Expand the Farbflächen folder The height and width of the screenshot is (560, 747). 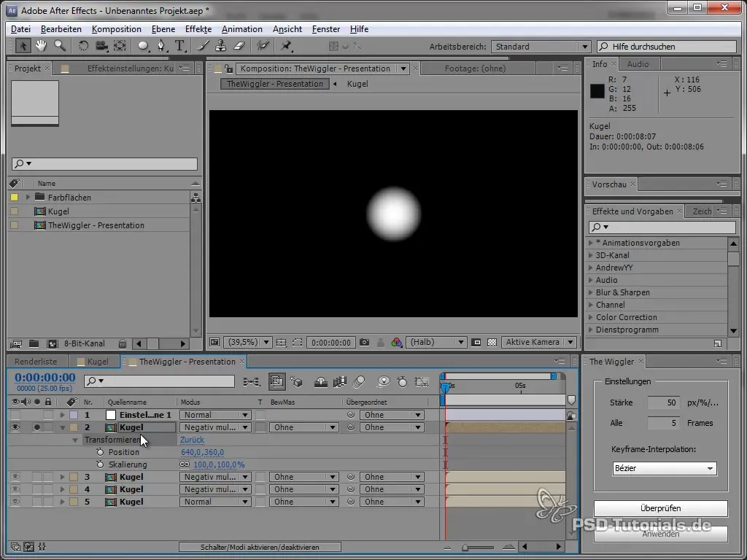[x=28, y=197]
